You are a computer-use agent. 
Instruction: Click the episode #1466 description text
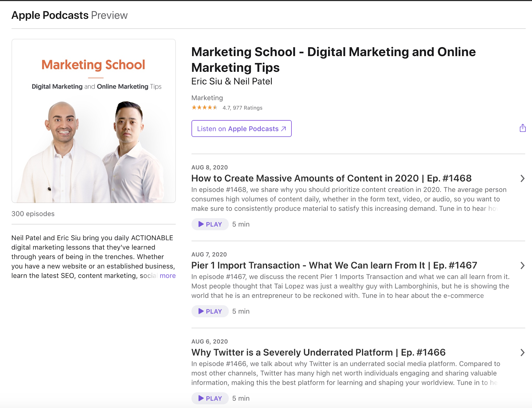coord(346,373)
